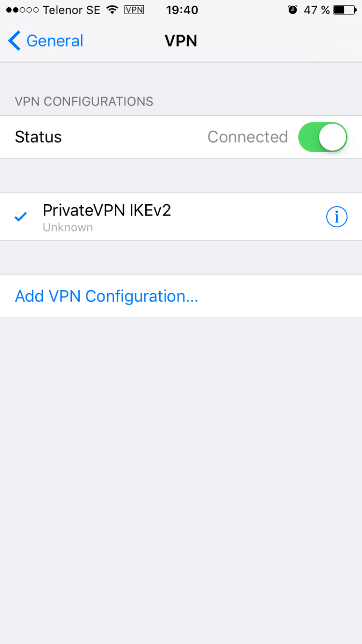
Task: Go back to General settings label
Action: (x=55, y=41)
